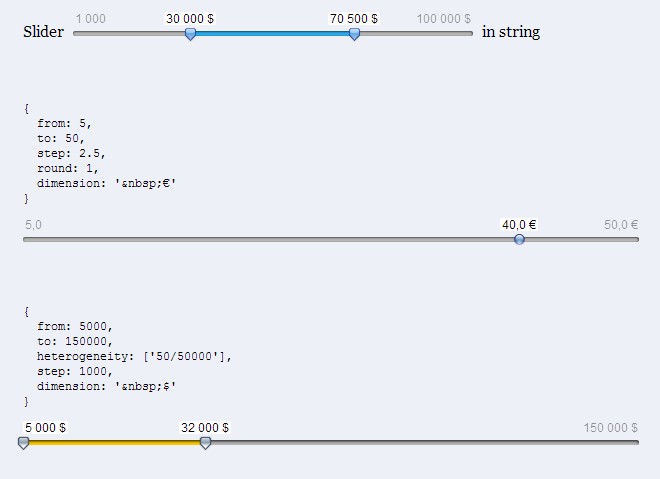Screen dimensions: 660x479
Task: Click the 50,0 € maximum label
Action: 621,225
